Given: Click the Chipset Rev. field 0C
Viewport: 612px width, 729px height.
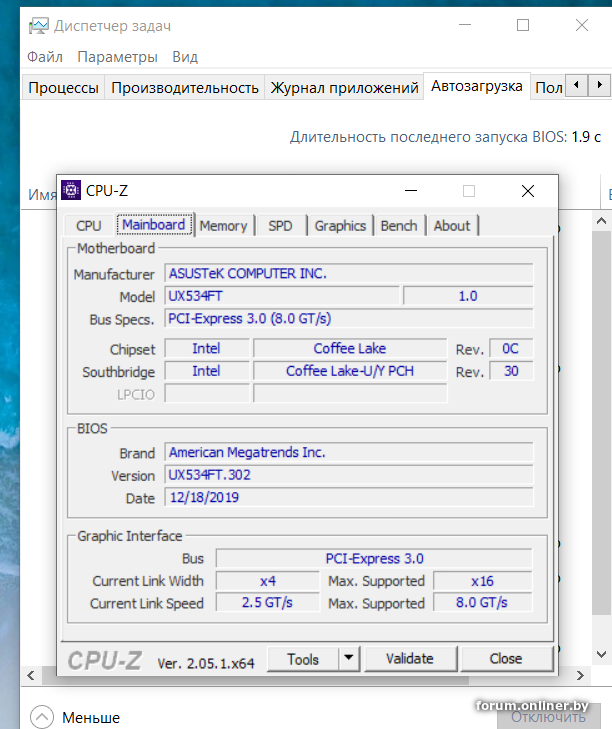Looking at the screenshot, I should pyautogui.click(x=511, y=349).
